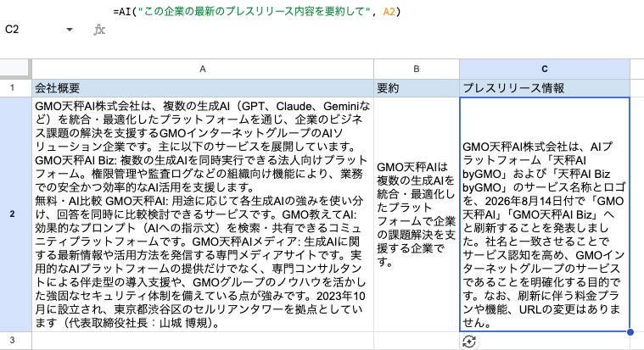Select cell with 要約 header
Viewport: 644px width, 350px height.
click(417, 88)
